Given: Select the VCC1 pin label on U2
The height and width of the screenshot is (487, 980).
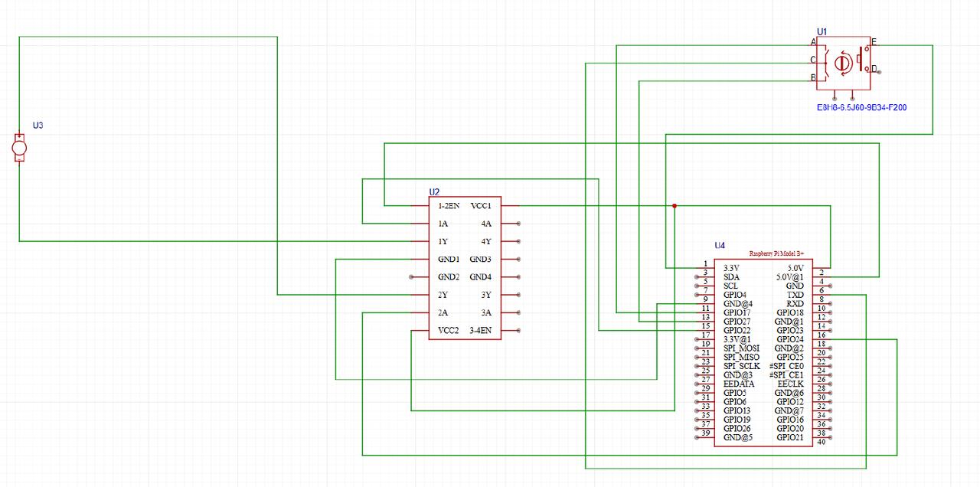Looking at the screenshot, I should click(481, 206).
